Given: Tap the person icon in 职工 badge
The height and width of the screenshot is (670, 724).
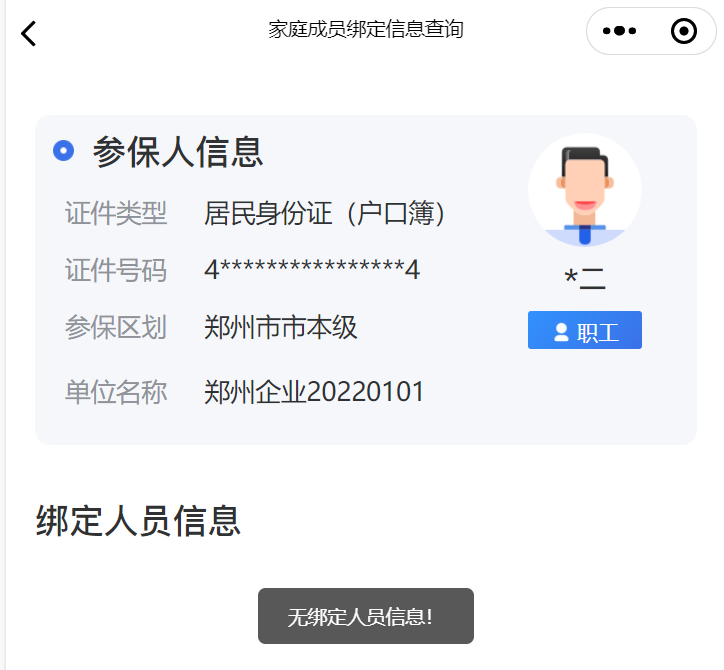Looking at the screenshot, I should (561, 332).
